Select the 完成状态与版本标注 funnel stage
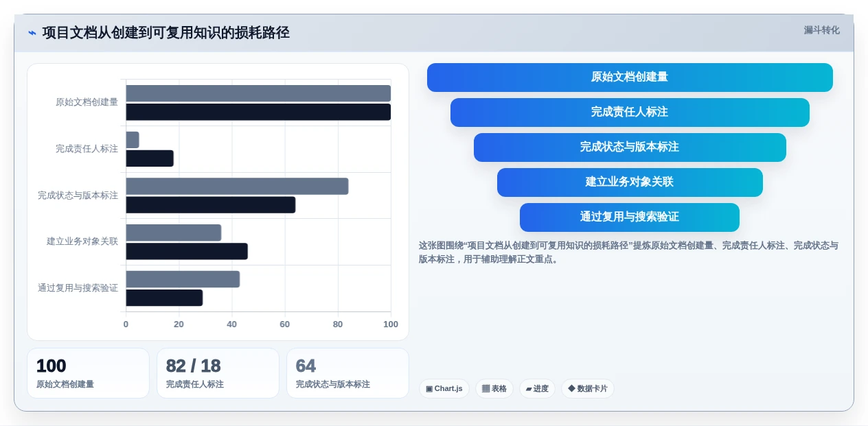The image size is (868, 426). (630, 147)
